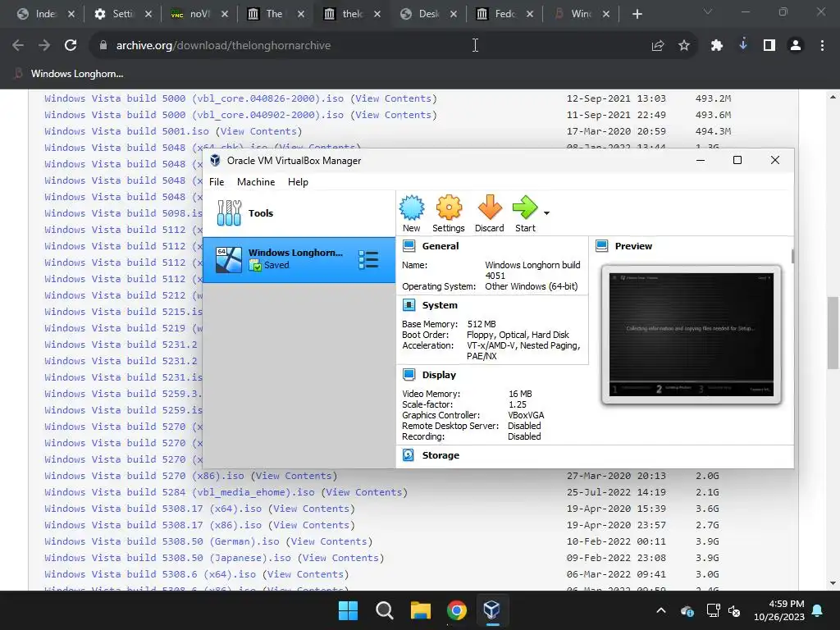Expand the Start button dropdown arrow
This screenshot has height=630, width=840.
pyautogui.click(x=546, y=213)
